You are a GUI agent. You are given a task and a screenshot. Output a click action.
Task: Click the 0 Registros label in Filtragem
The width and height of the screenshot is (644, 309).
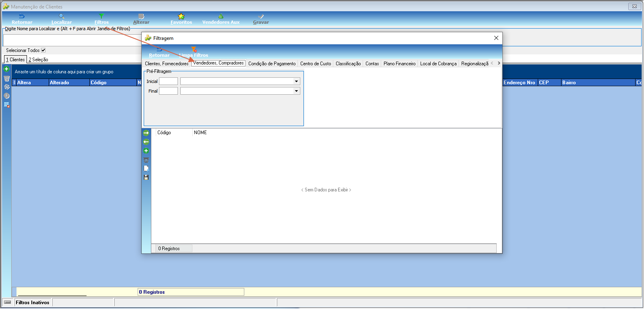pos(169,249)
